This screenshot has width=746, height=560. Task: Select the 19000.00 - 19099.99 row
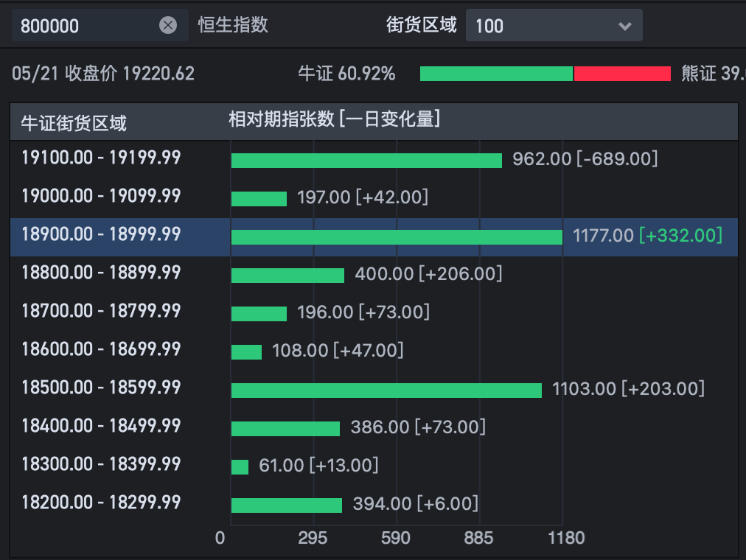point(101,196)
